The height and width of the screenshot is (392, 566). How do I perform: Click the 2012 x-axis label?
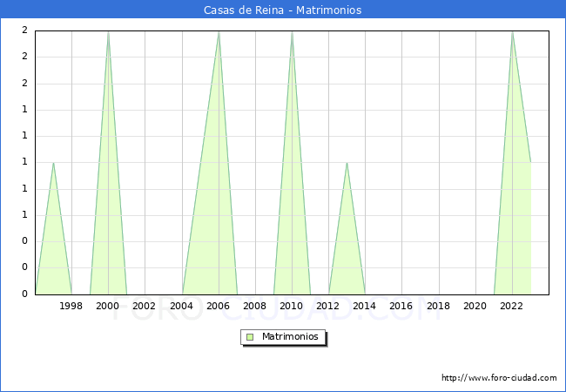coord(328,306)
